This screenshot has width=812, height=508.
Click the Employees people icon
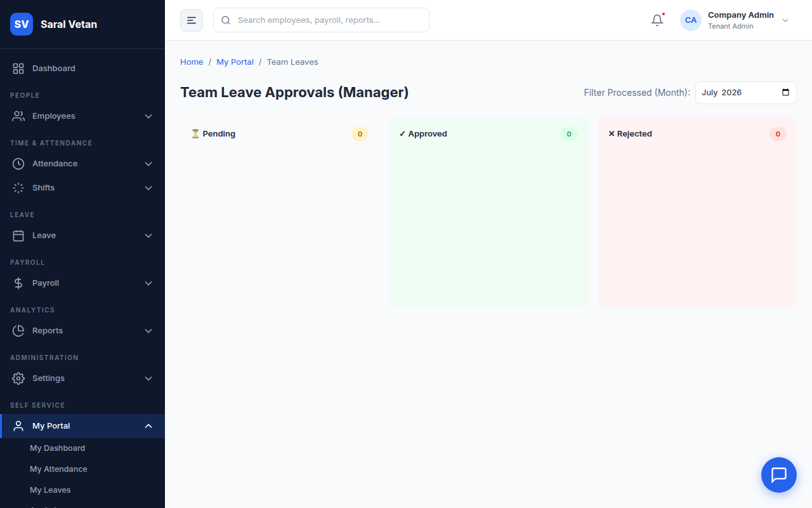18,116
